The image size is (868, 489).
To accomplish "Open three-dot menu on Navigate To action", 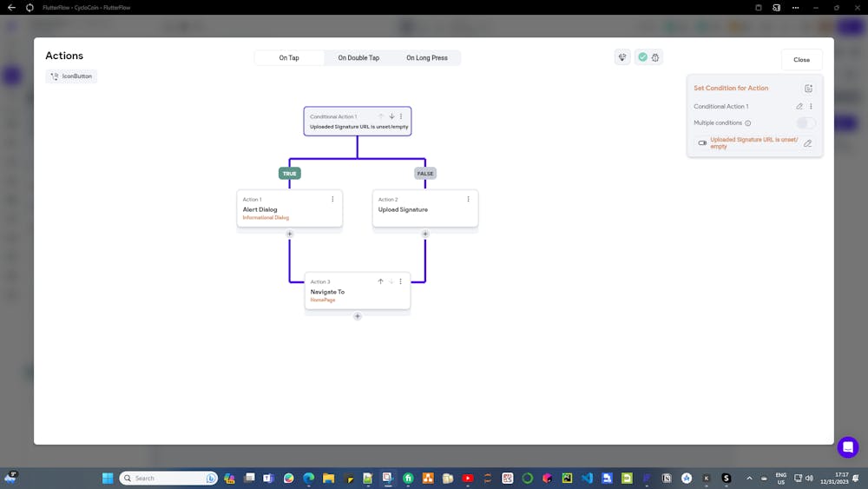I will click(x=401, y=281).
